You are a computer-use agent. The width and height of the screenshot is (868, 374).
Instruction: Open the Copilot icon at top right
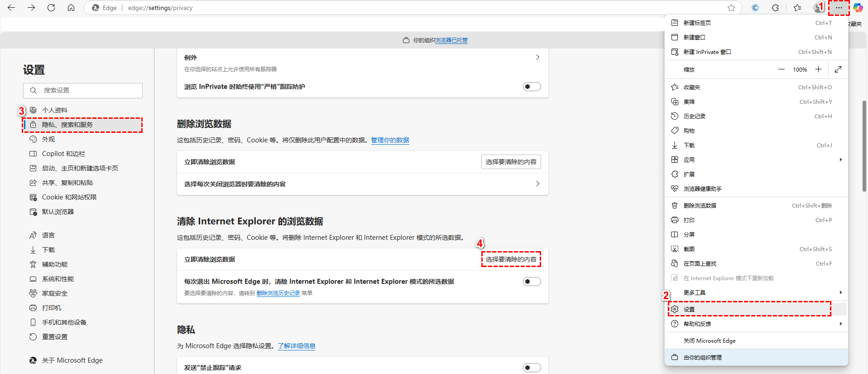858,8
